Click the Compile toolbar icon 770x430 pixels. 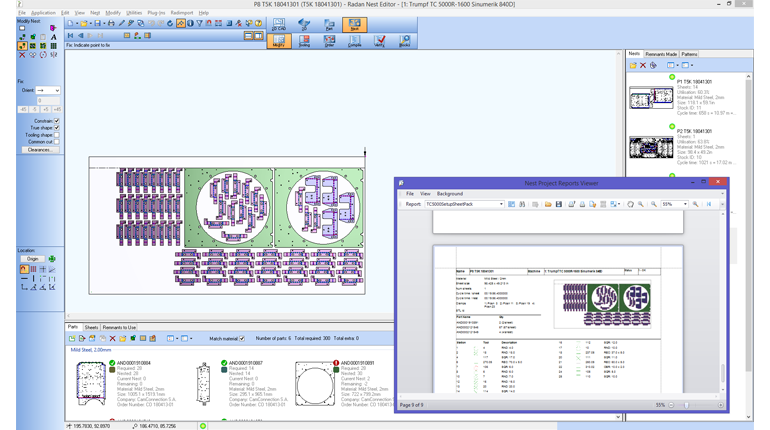[x=355, y=41]
